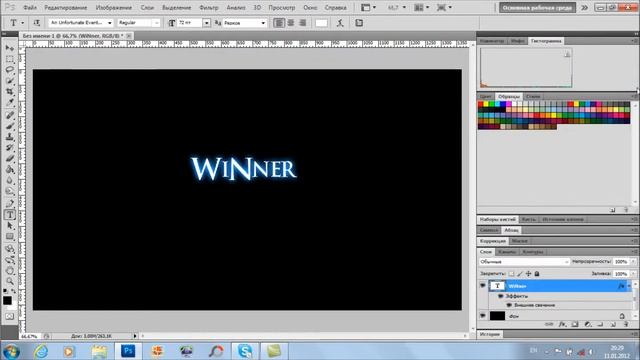Screen dimensions: 640x360
Task: Open the font style Regular dropdown
Action: 156,23
